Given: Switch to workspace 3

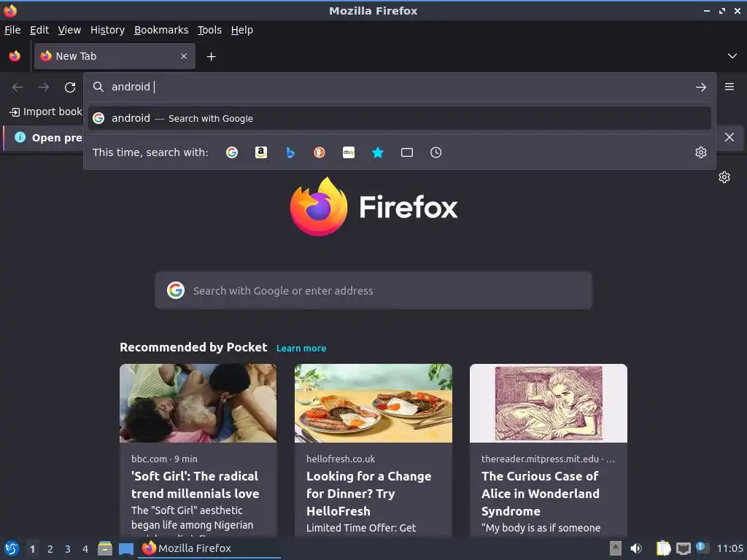Looking at the screenshot, I should [68, 549].
